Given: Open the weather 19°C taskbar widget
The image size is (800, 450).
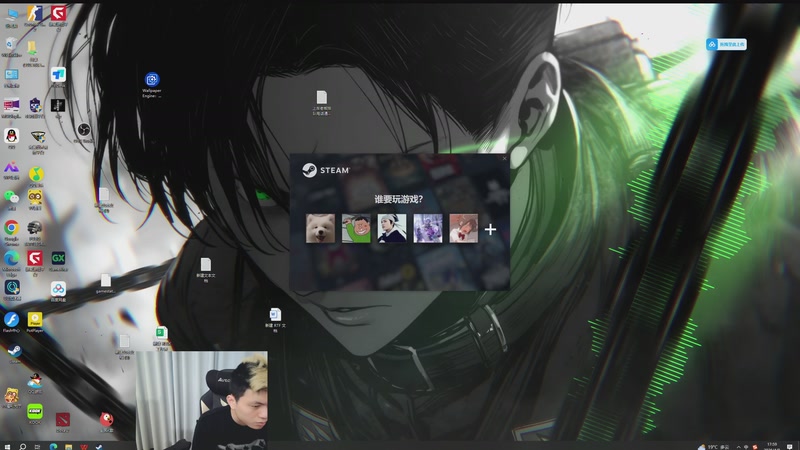Looking at the screenshot, I should click(x=713, y=446).
